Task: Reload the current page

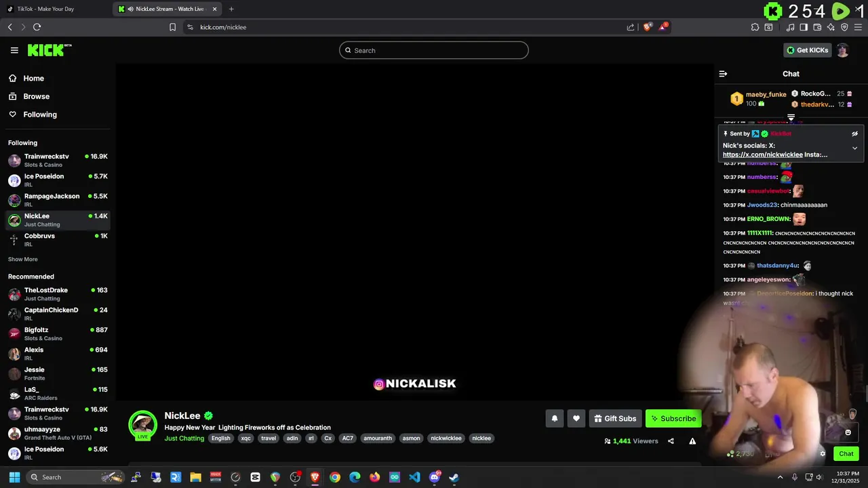Action: click(37, 27)
